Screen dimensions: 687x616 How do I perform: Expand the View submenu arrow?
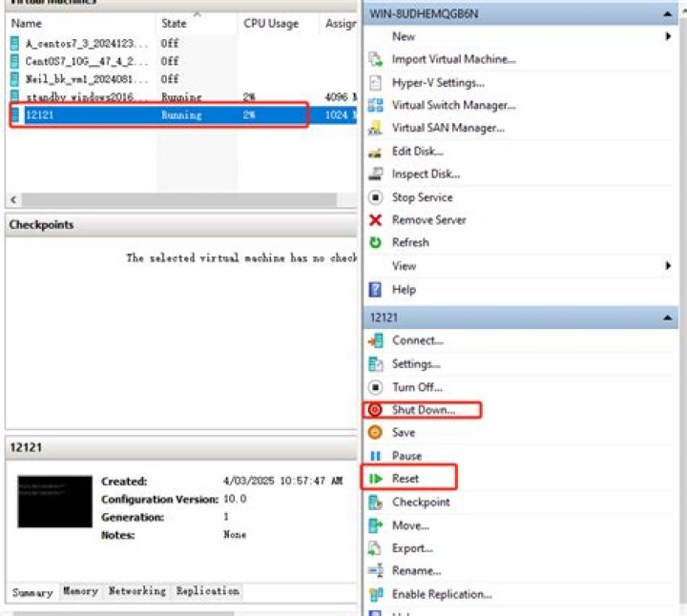pos(668,266)
